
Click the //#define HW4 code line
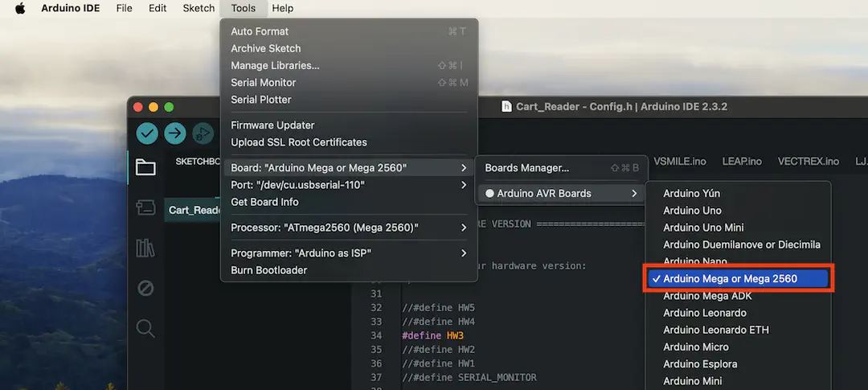pyautogui.click(x=439, y=322)
